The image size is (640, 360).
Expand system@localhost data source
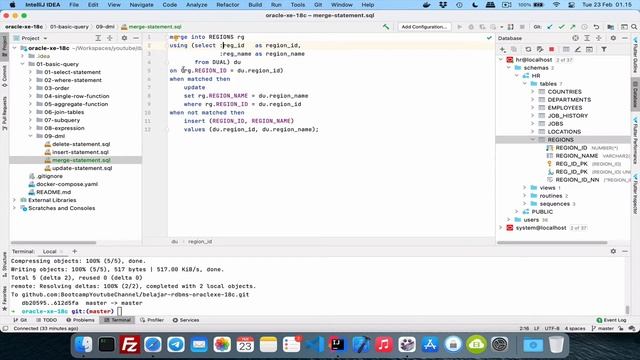(501, 228)
